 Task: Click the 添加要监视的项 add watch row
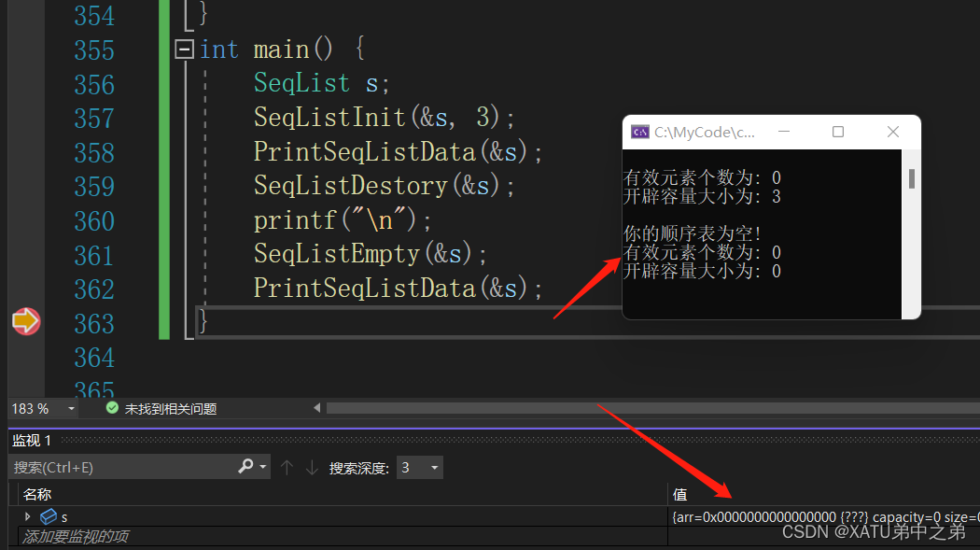76,536
